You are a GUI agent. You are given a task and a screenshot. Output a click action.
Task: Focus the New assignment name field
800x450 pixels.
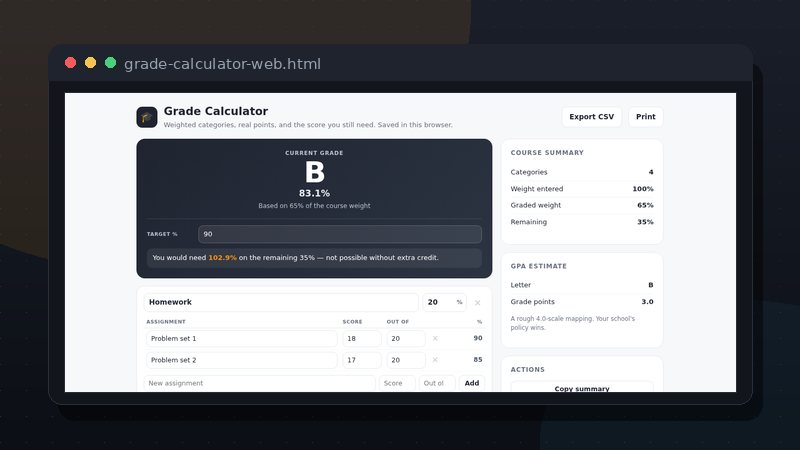pyautogui.click(x=259, y=383)
